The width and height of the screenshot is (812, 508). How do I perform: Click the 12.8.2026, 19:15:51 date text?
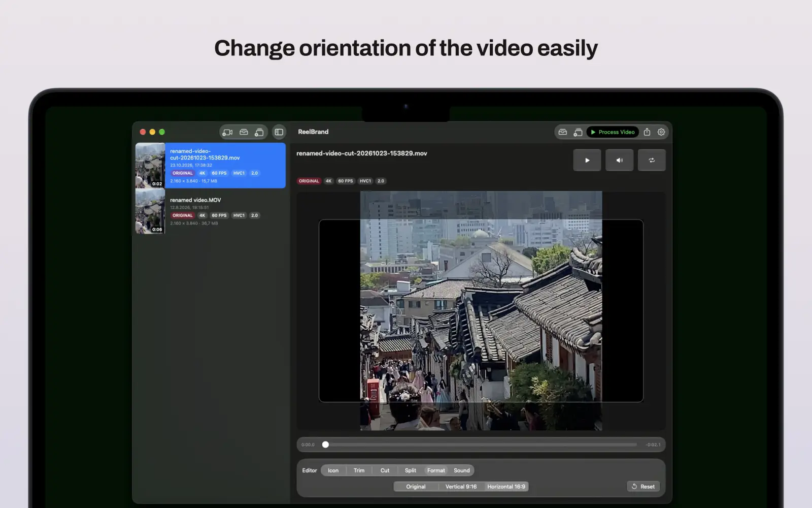pos(189,207)
